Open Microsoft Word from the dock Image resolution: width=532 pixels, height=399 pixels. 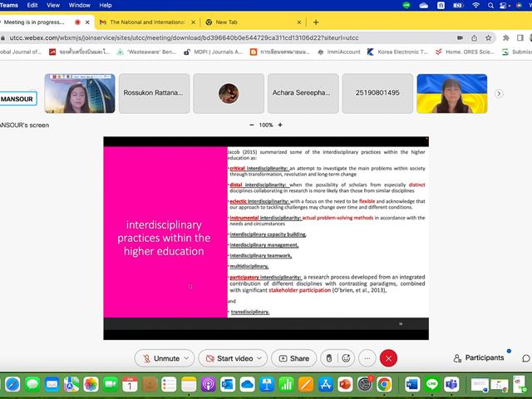click(412, 384)
